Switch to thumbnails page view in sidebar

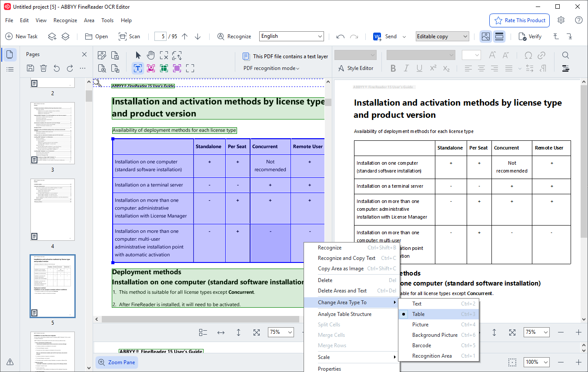click(x=10, y=55)
